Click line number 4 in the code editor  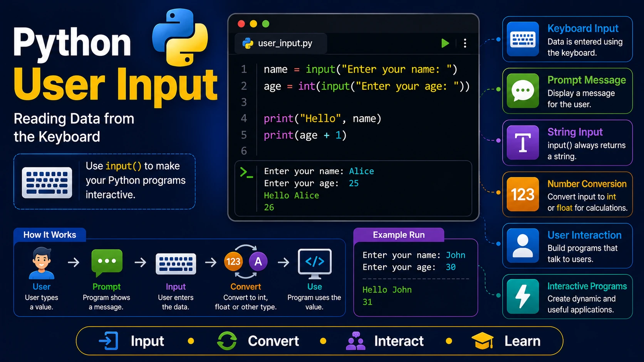click(x=244, y=118)
